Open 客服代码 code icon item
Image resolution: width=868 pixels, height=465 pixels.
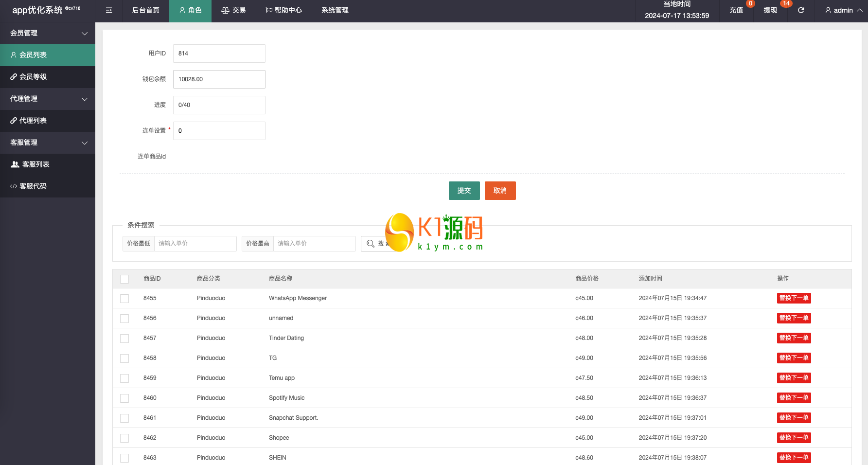(14, 186)
